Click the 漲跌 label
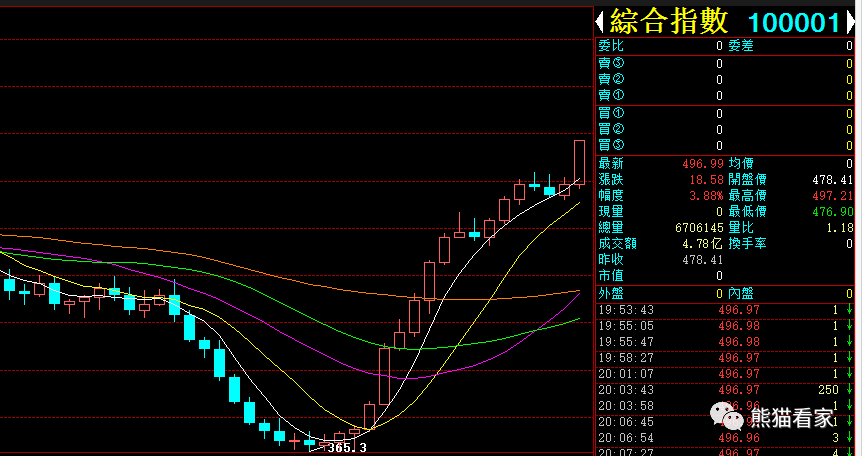 click(x=611, y=179)
